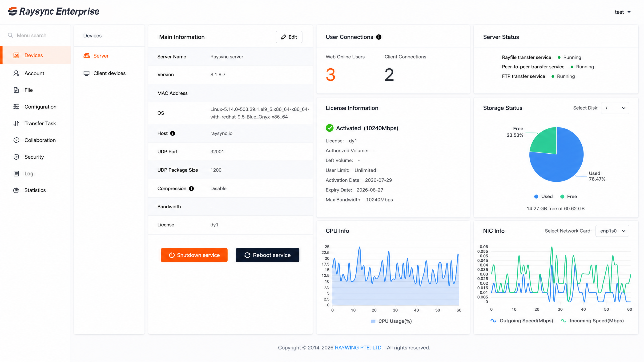Click the Raysync Enterprise logo icon

point(12,11)
